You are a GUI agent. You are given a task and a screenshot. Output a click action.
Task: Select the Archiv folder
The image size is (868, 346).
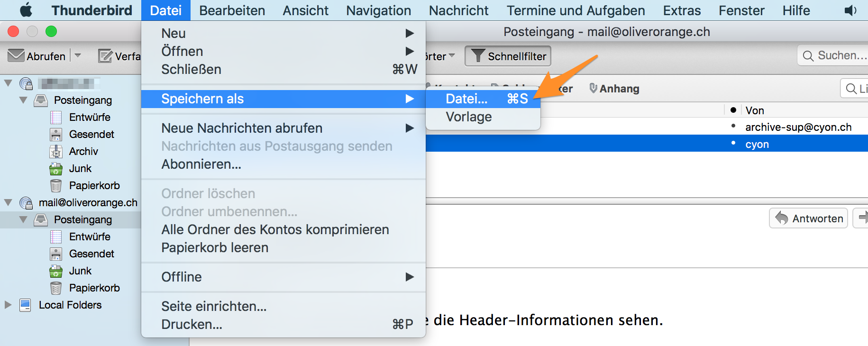click(83, 151)
